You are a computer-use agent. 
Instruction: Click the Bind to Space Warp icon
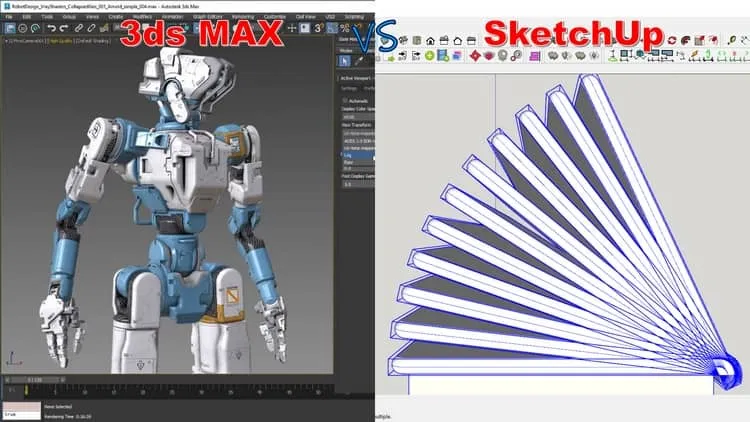click(104, 29)
